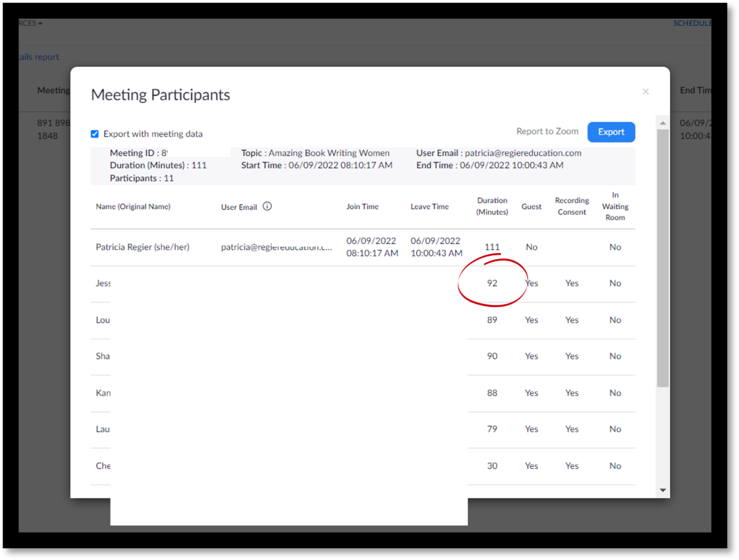Viewport: 739px width, 560px height.
Task: Close the Meeting Participants dialog
Action: pyautogui.click(x=645, y=91)
